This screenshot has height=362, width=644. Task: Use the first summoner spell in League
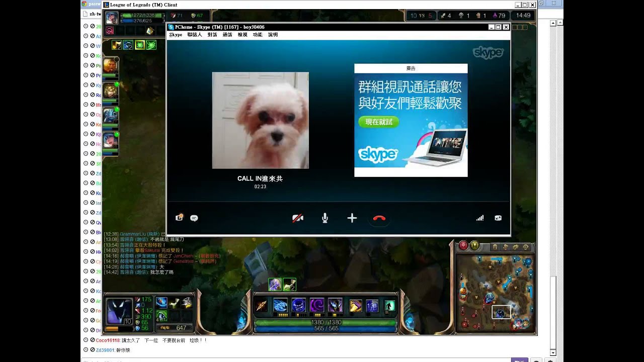point(355,306)
